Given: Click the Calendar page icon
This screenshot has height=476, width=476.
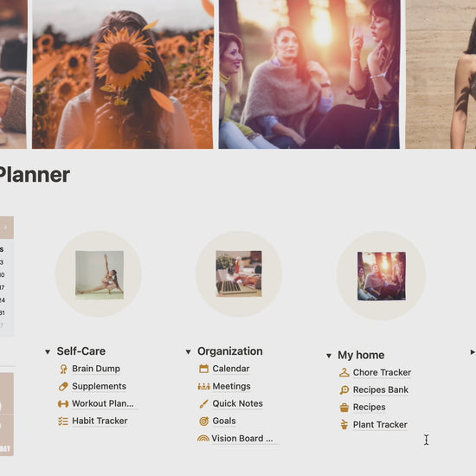Looking at the screenshot, I should click(x=203, y=369).
